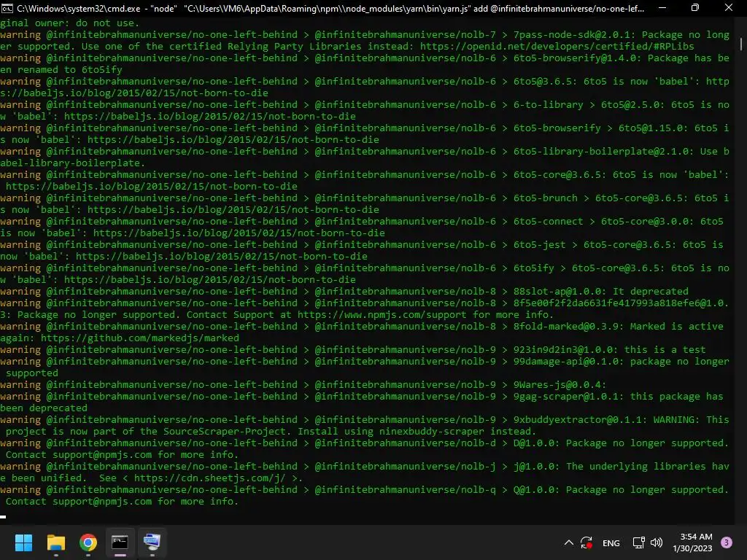Click the cmd.exe icon in the title bar
This screenshot has width=747, height=560.
pyautogui.click(x=7, y=8)
